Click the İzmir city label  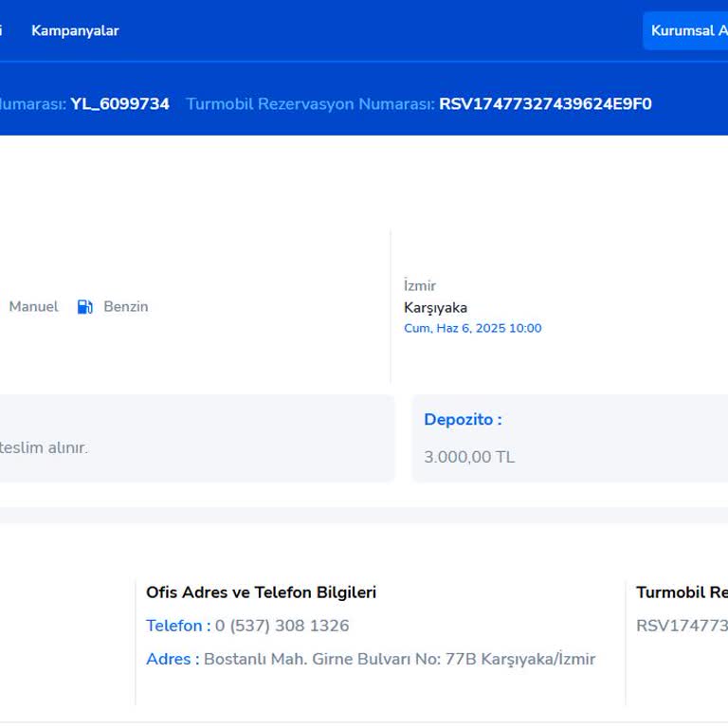click(420, 285)
